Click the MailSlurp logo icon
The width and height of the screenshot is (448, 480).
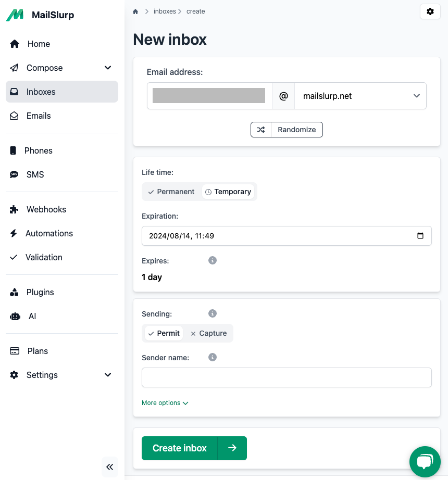click(x=15, y=15)
